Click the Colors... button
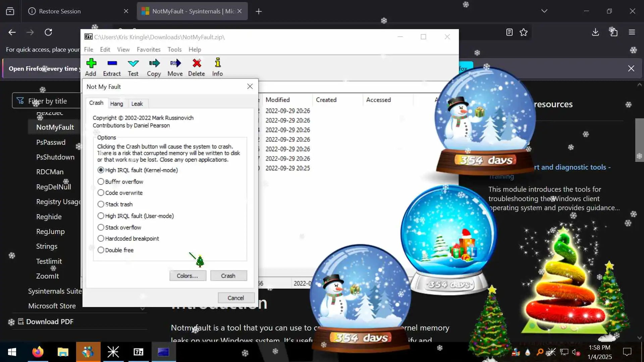Image resolution: width=644 pixels, height=362 pixels. point(187,276)
